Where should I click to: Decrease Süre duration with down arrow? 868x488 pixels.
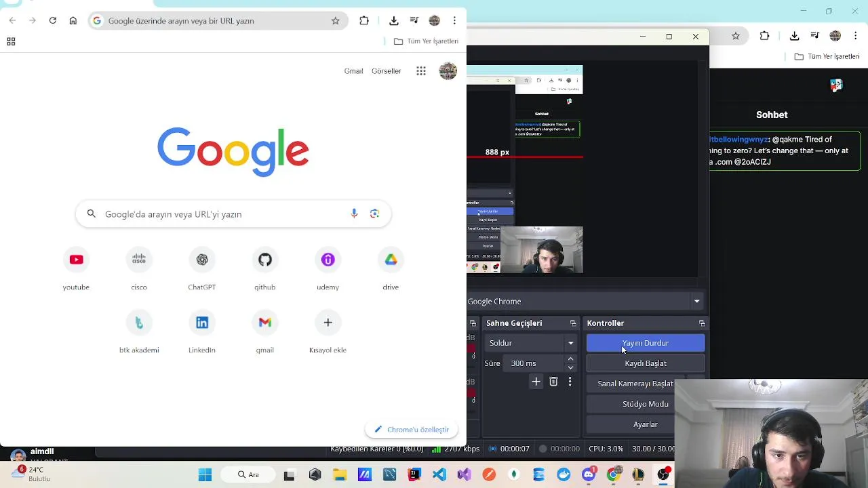click(570, 368)
